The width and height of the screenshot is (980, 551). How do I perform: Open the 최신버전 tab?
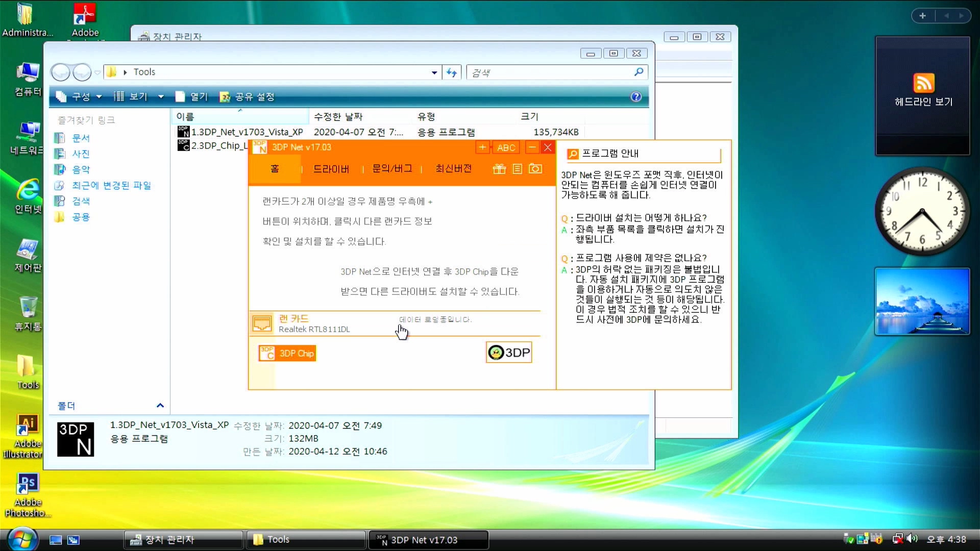[453, 169]
